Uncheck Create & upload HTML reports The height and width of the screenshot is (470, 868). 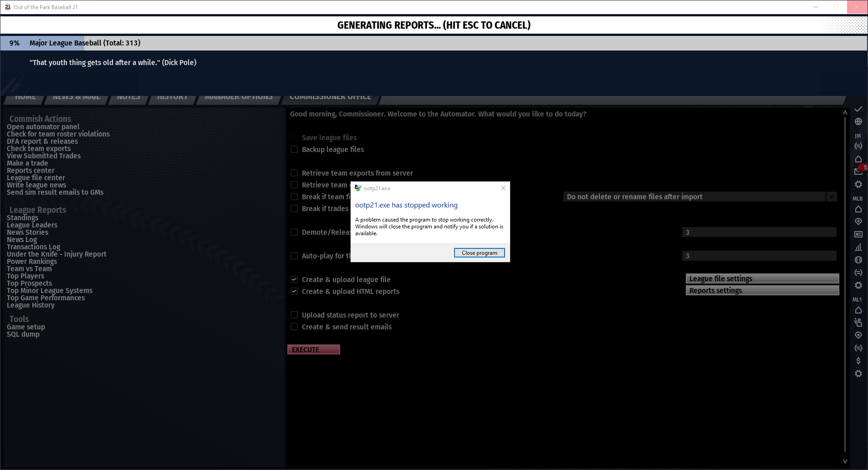[294, 291]
